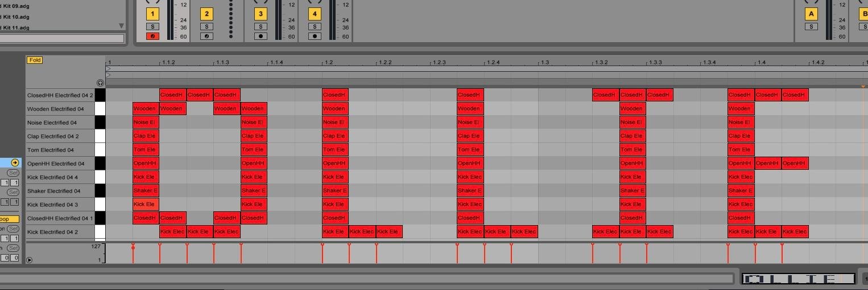The image size is (868, 290).
Task: Select the Noise note starting at 1.2
Action: coord(335,122)
